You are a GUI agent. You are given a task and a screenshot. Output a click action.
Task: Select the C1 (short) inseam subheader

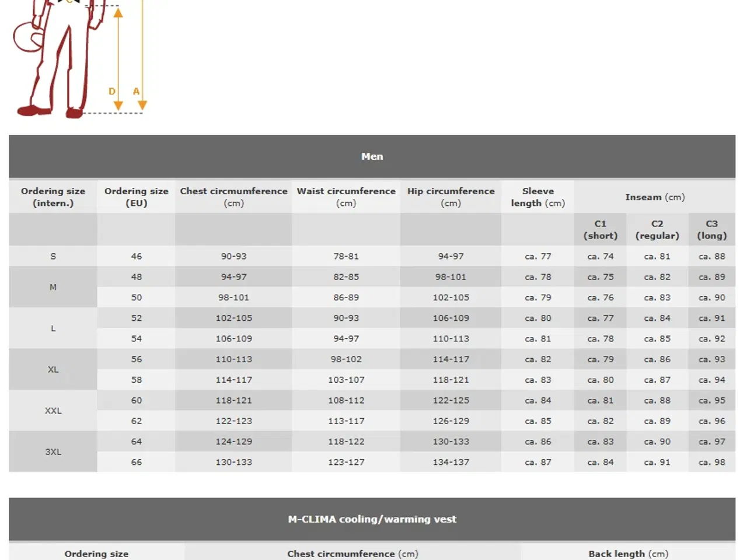[x=601, y=230]
